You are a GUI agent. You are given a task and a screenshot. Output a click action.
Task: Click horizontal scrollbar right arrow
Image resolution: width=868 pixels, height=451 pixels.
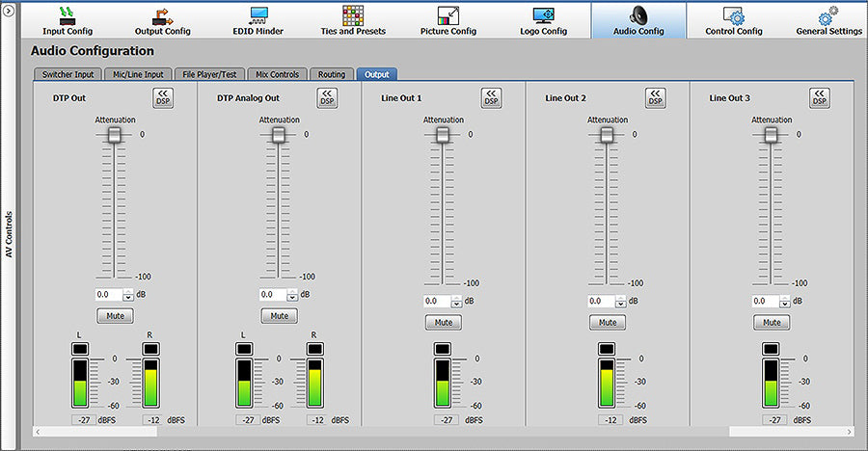(849, 432)
